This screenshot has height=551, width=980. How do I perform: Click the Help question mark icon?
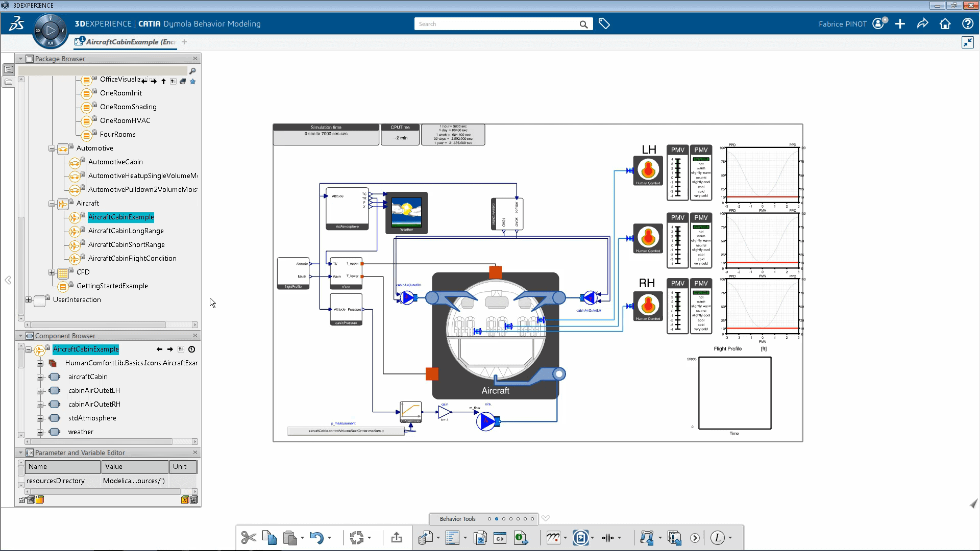(x=967, y=24)
